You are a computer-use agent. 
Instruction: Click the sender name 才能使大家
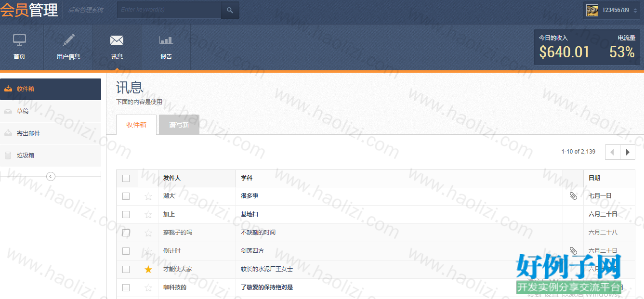[x=178, y=269]
